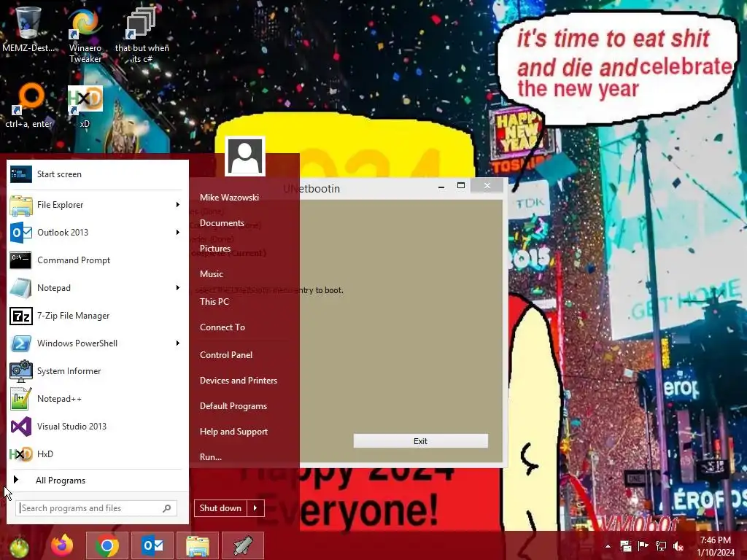Click the Shut down button
Viewport: 747px width, 560px height.
[220, 508]
